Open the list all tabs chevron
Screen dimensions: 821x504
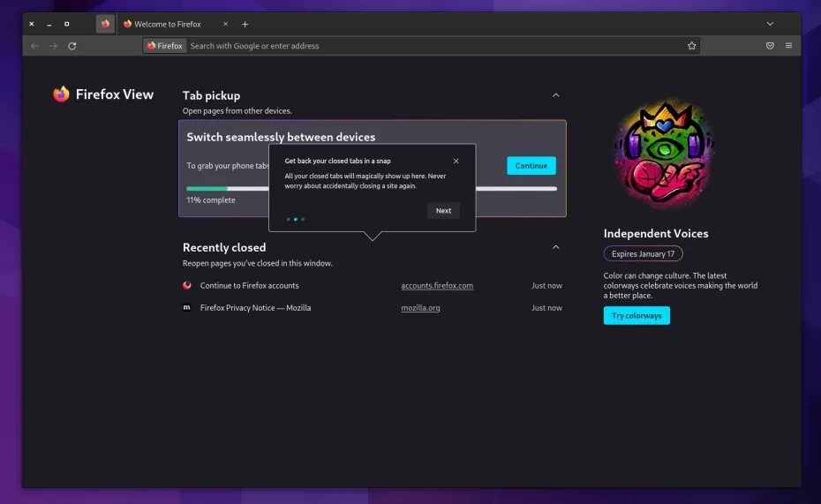point(770,24)
